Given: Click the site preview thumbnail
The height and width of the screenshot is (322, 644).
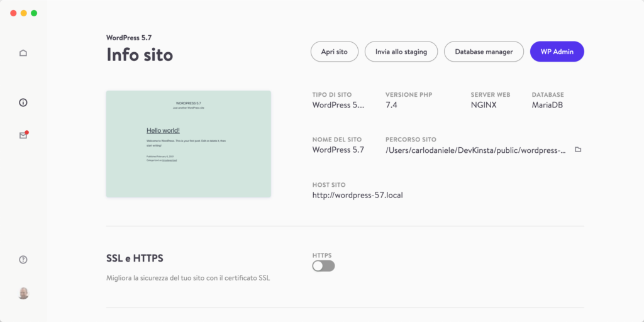Looking at the screenshot, I should point(189,144).
